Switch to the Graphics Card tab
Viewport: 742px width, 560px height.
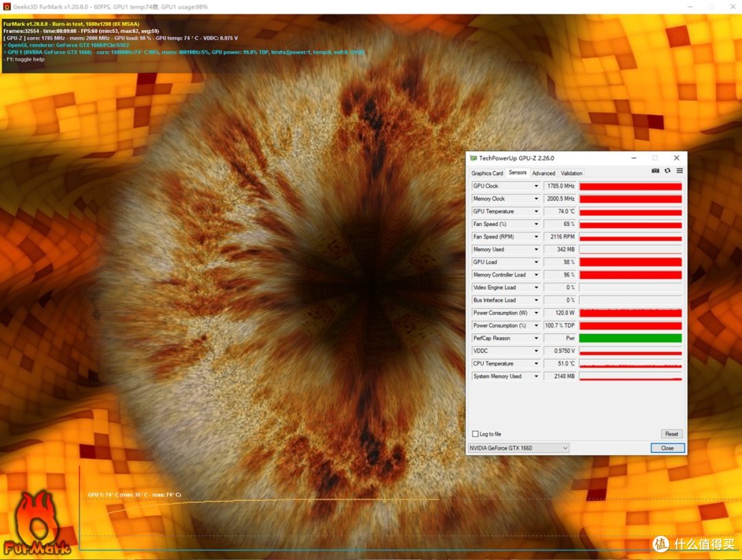tap(487, 173)
